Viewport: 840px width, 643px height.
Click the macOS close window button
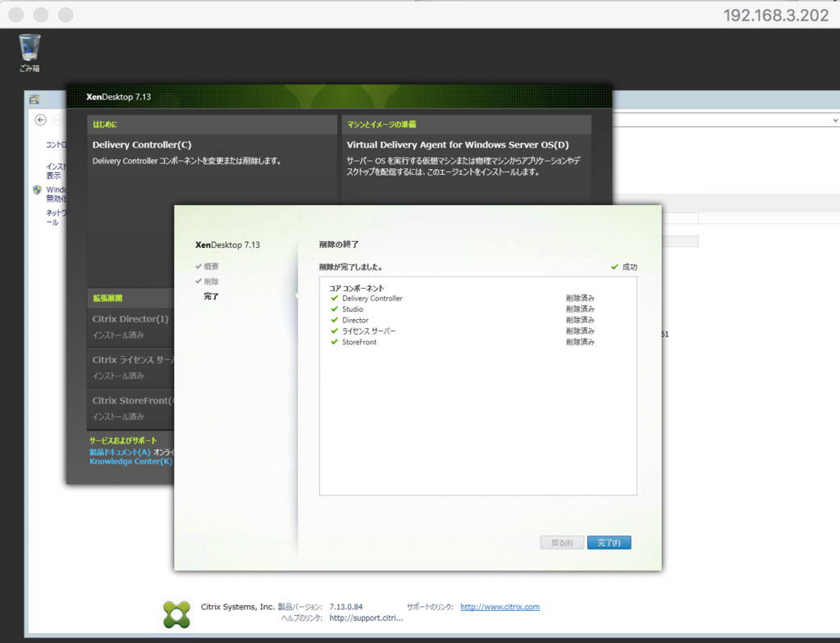point(16,15)
